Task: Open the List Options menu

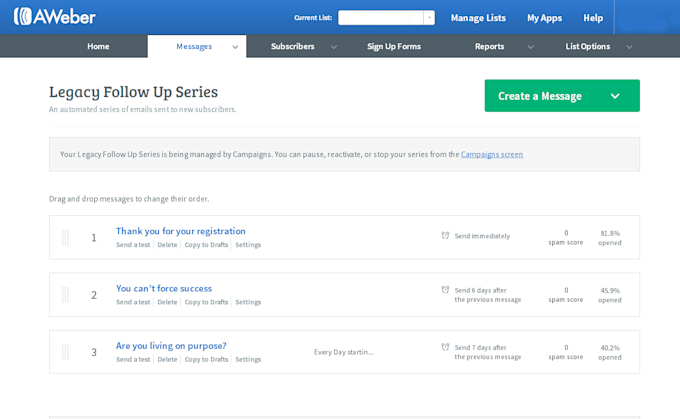Action: 588,46
